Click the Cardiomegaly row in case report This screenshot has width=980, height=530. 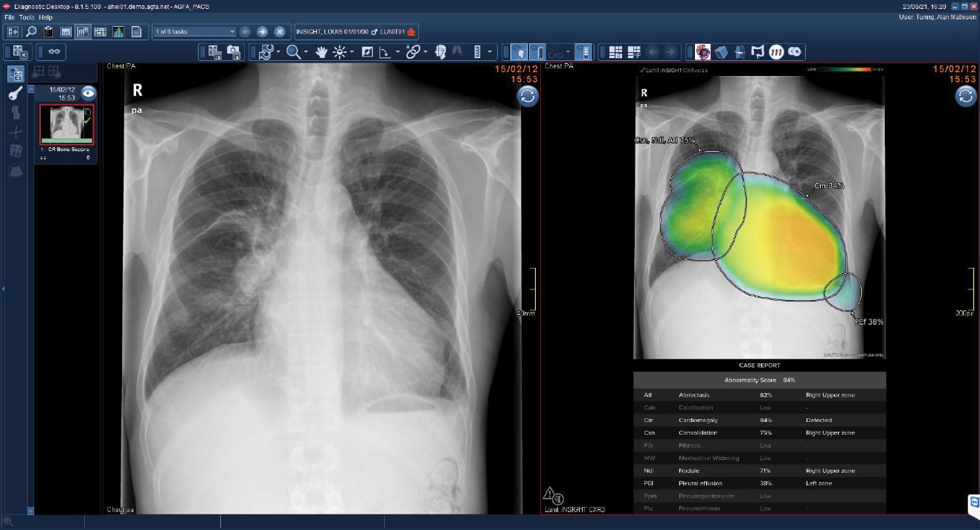tap(760, 421)
